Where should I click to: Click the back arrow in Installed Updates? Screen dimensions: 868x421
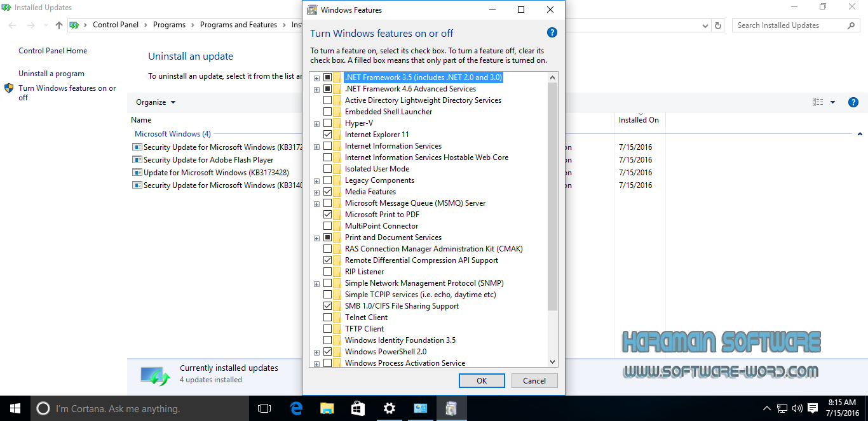click(x=13, y=25)
